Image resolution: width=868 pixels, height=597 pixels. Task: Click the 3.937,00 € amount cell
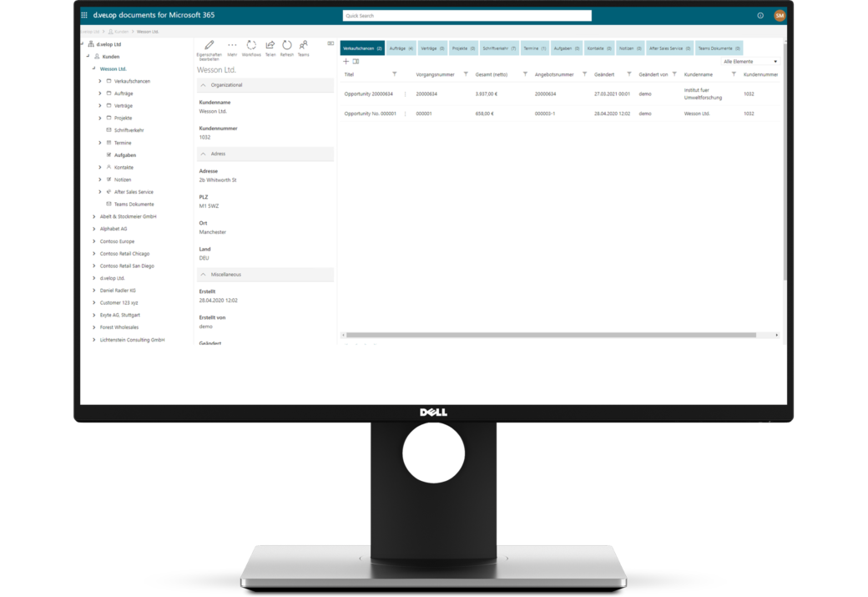coord(486,94)
